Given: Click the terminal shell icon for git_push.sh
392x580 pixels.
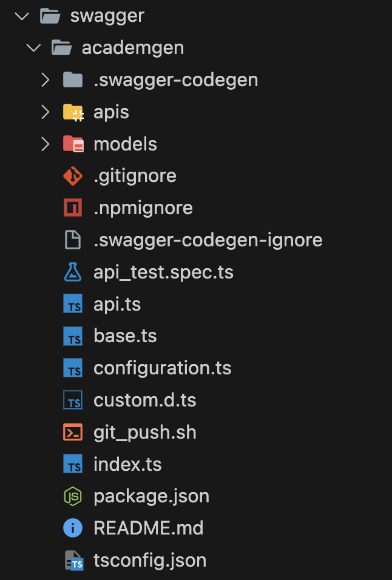Looking at the screenshot, I should [73, 433].
